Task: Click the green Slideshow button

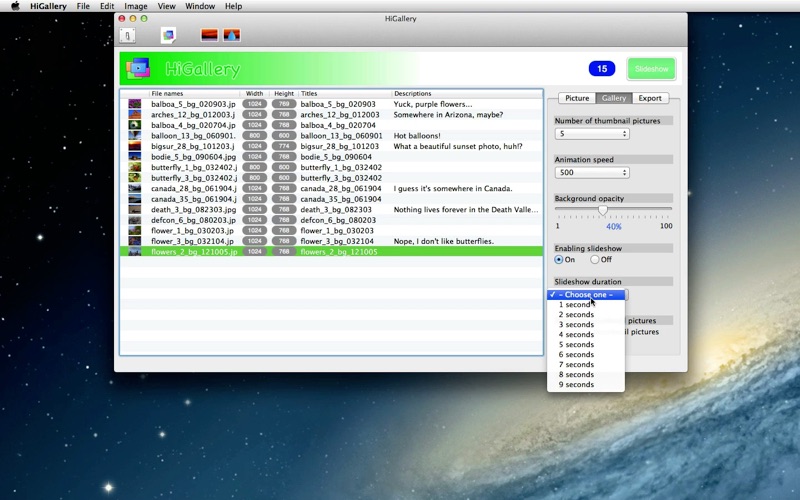Action: click(x=652, y=69)
